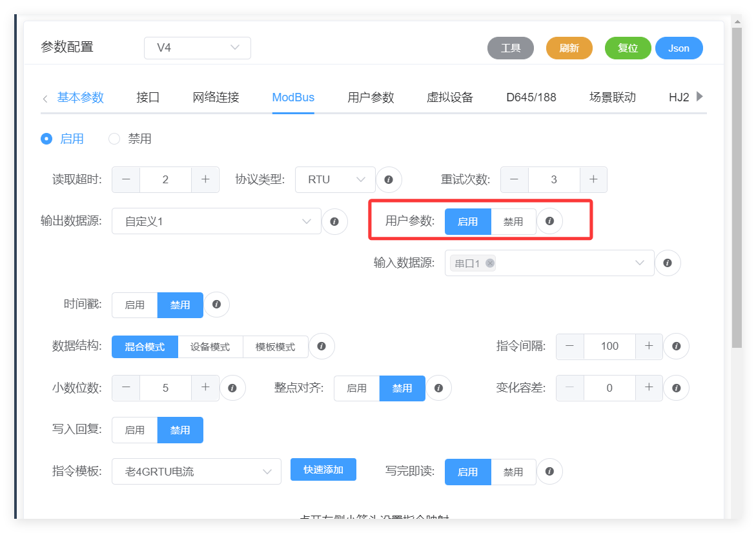Expand the 协议类型 RTU dropdown
Image resolution: width=756 pixels, height=533 pixels.
[335, 179]
